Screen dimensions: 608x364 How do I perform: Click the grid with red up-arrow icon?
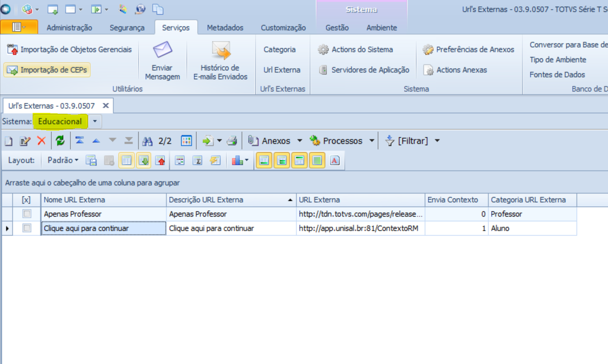coord(161,160)
